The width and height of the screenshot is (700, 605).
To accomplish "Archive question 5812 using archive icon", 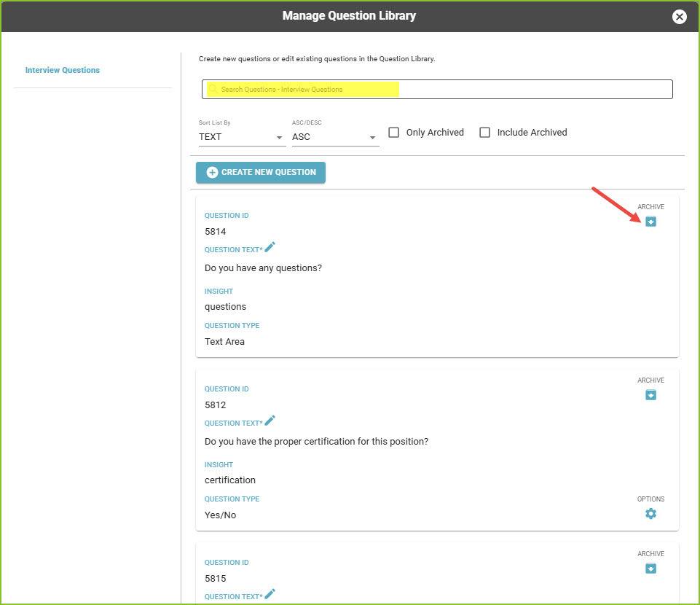I will click(650, 394).
